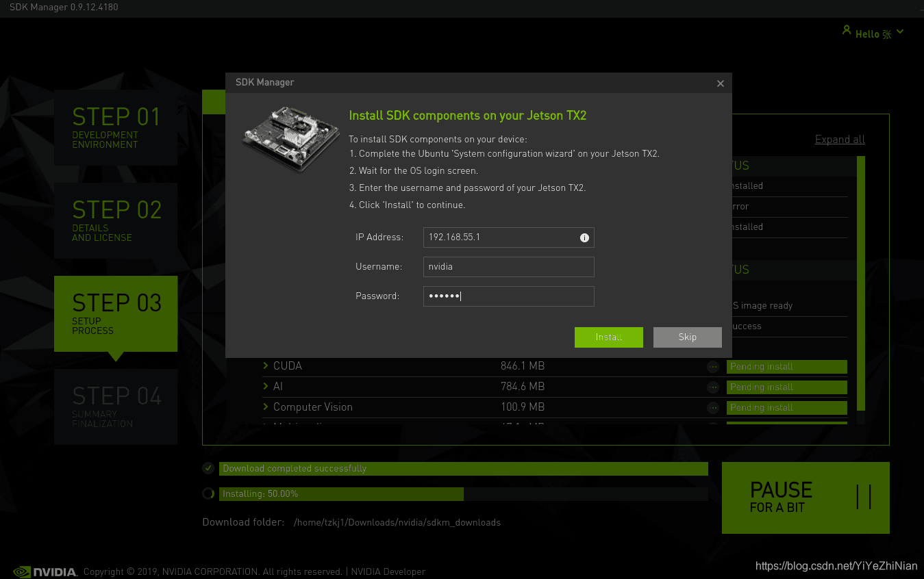Image resolution: width=924 pixels, height=579 pixels.
Task: Go to STEP 02 Details and License
Action: click(116, 221)
